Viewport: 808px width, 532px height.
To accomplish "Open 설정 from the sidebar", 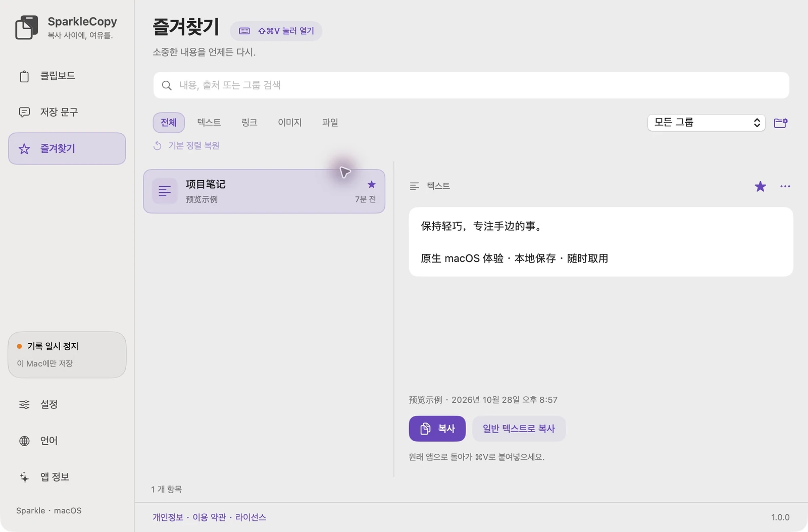I will 67,404.
